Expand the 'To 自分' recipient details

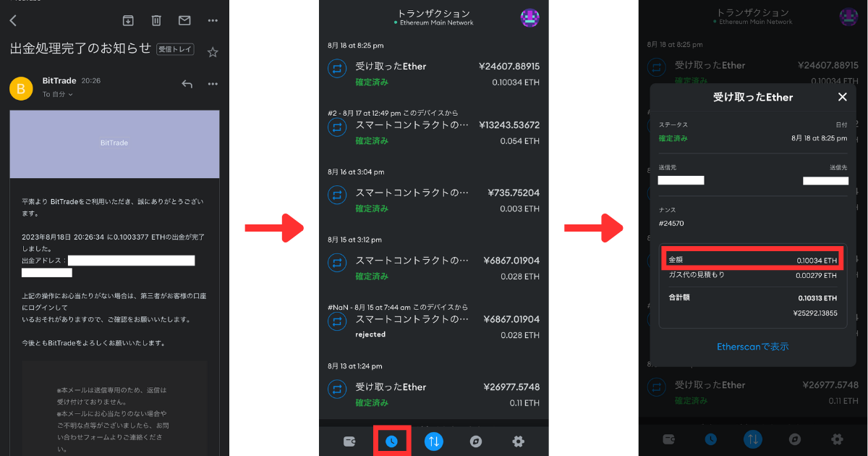point(57,95)
